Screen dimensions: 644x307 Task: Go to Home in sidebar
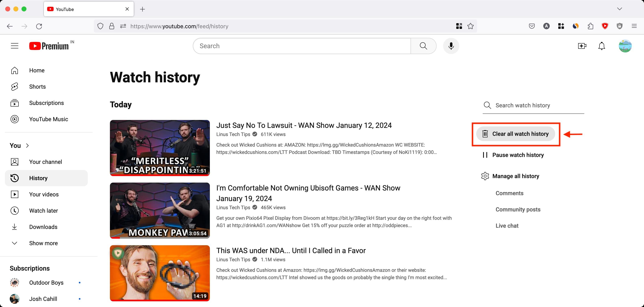46,71
